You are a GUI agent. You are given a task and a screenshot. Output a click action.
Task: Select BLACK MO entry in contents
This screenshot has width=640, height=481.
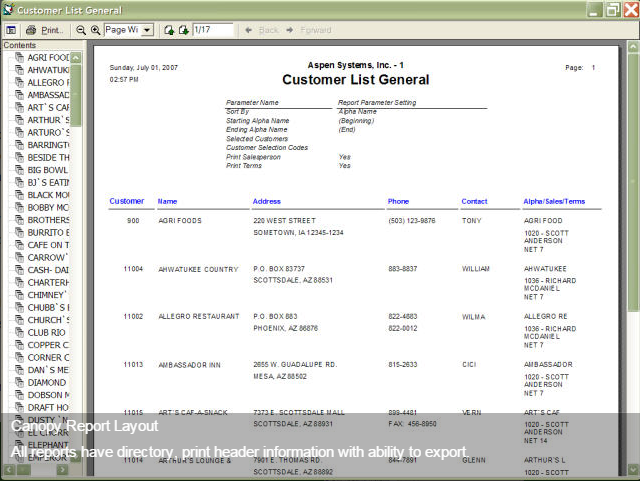click(48, 195)
